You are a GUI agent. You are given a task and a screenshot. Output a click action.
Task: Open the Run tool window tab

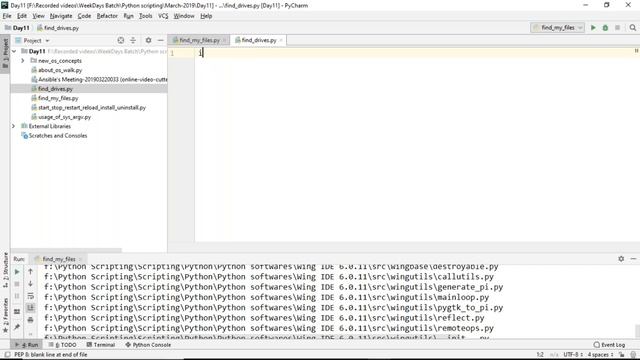pos(27,345)
